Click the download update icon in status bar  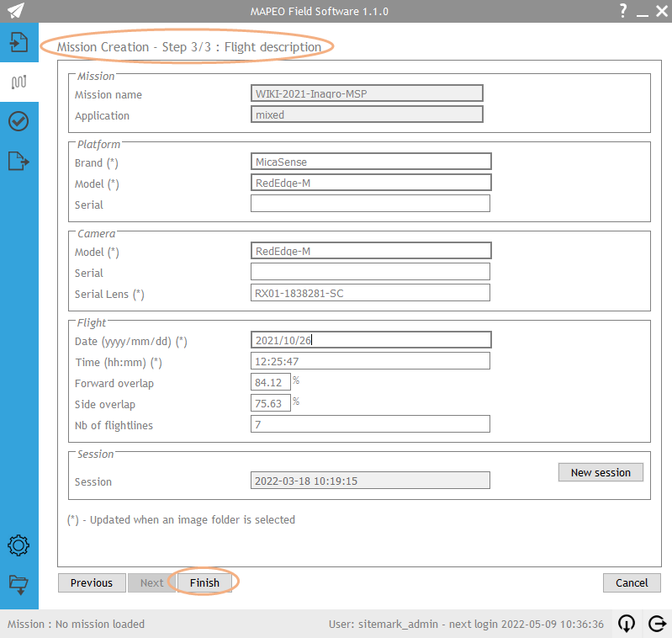627,624
